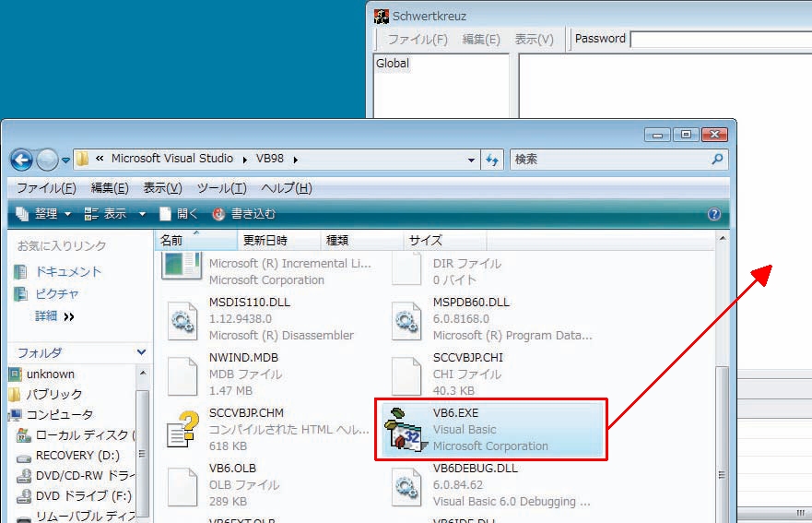
Task: Click into the 検索 search field
Action: pyautogui.click(x=609, y=160)
